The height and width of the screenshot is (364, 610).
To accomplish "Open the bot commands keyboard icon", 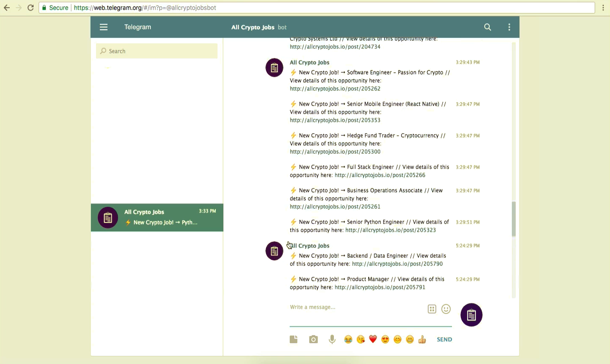I will (x=432, y=309).
